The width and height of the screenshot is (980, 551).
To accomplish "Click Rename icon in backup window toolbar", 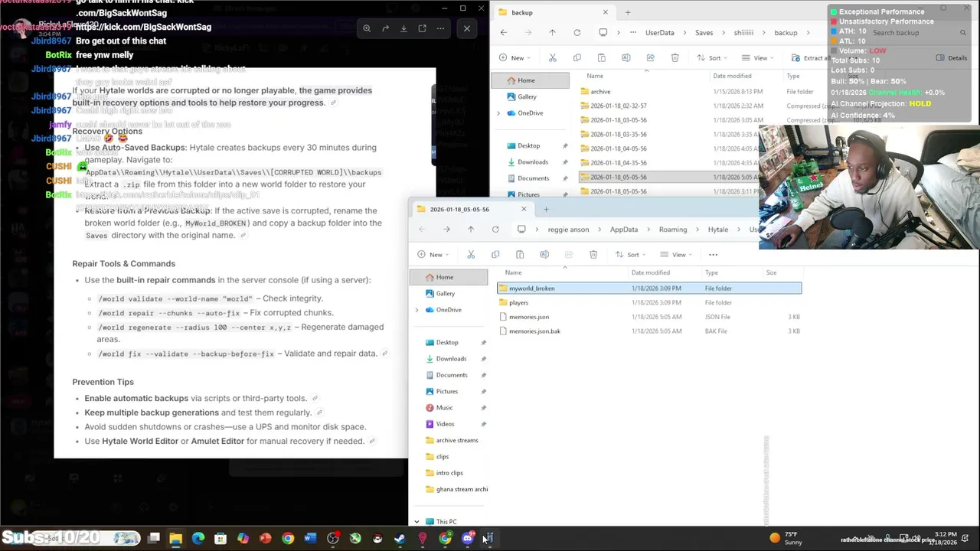I will click(626, 57).
